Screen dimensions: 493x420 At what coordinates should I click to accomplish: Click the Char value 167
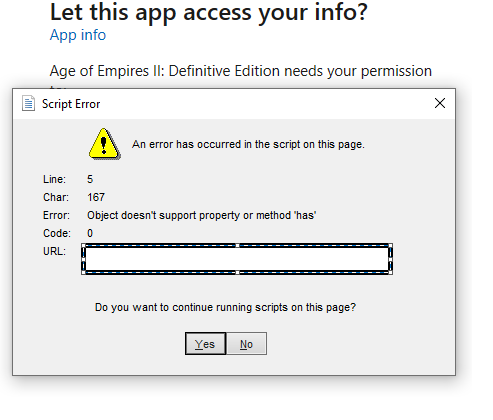(96, 197)
